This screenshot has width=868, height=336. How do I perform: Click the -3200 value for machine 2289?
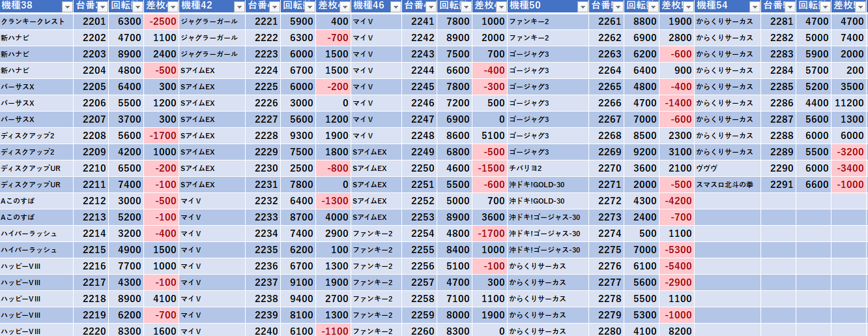point(849,152)
